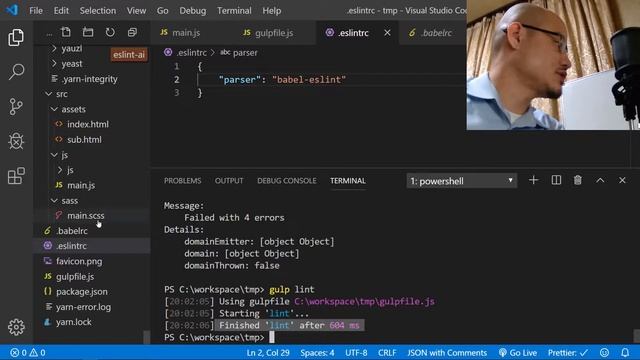Click the VS Code logo icon
The image size is (640, 360).
(12, 10)
